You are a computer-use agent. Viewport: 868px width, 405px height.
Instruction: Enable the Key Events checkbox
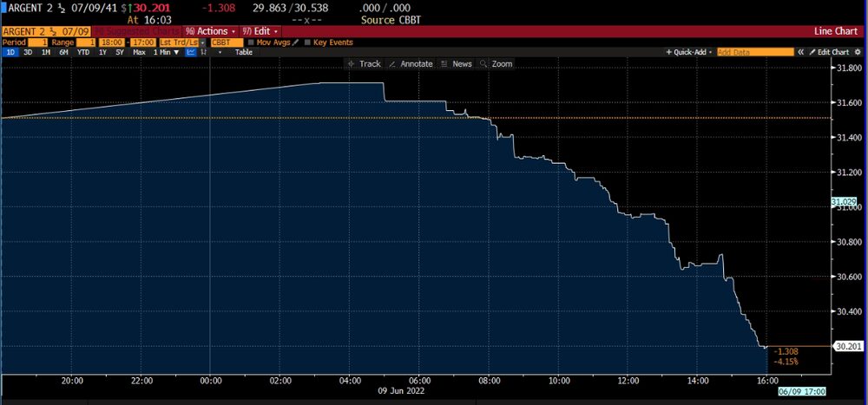click(307, 42)
